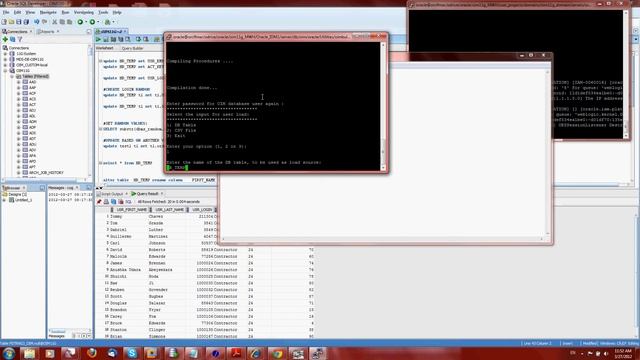The width and height of the screenshot is (640, 360).
Task: Click the refresh connections icon
Action: [13, 40]
